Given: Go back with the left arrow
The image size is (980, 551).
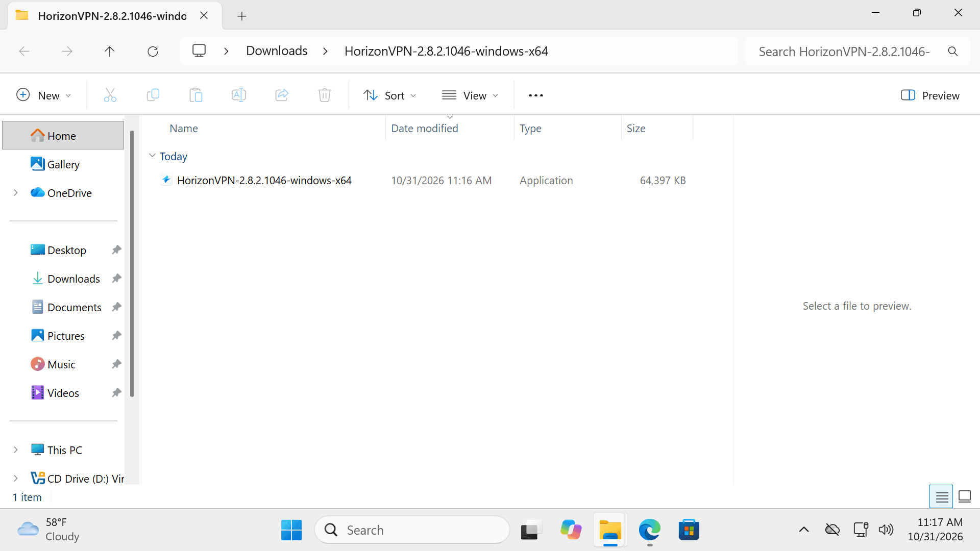Looking at the screenshot, I should pos(24,51).
